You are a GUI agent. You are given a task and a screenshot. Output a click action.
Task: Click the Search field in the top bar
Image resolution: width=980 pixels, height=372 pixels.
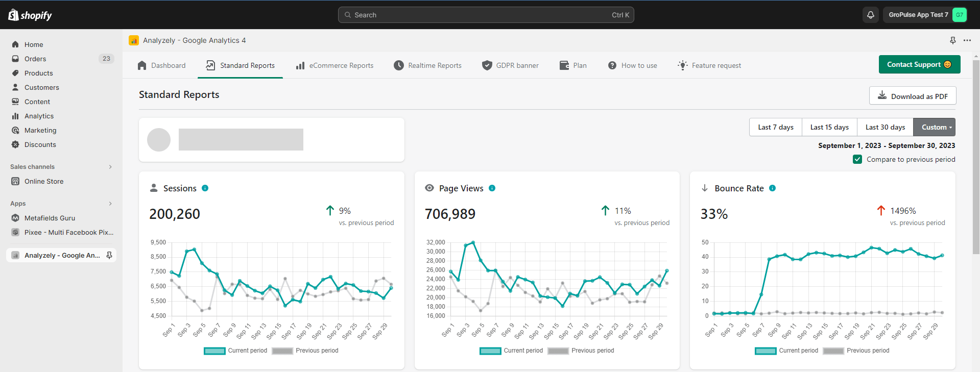[x=486, y=15]
